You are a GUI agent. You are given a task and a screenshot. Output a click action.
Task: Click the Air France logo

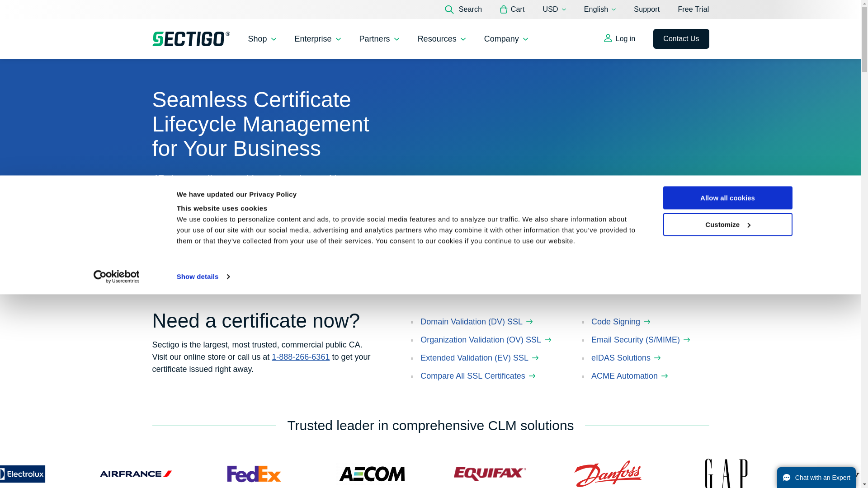(136, 474)
